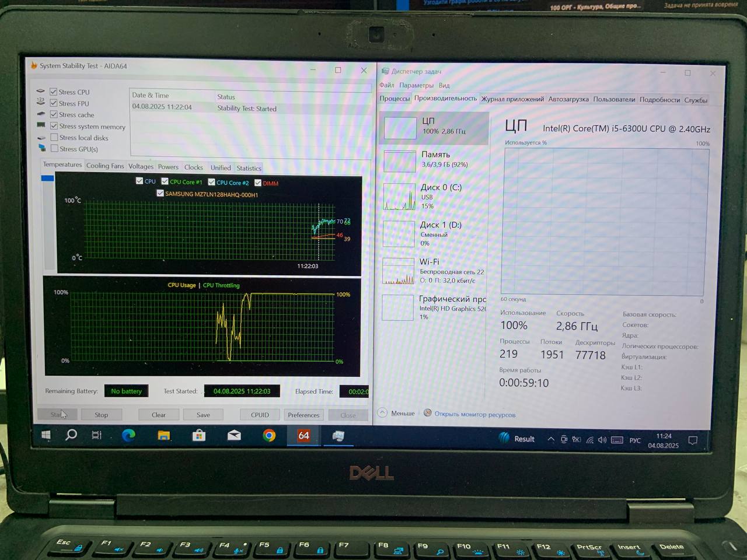Image resolution: width=747 pixels, height=560 pixels.
Task: Open the РУС input language selector
Action: tap(635, 440)
